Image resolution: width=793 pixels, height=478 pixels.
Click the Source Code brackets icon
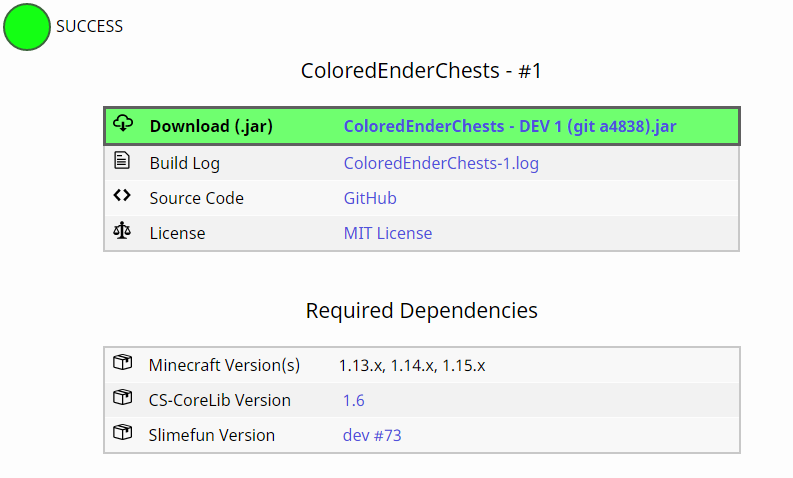pyautogui.click(x=122, y=196)
